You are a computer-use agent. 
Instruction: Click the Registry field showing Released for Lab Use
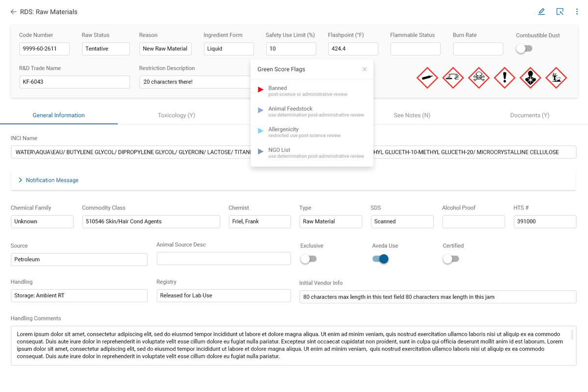pyautogui.click(x=223, y=295)
